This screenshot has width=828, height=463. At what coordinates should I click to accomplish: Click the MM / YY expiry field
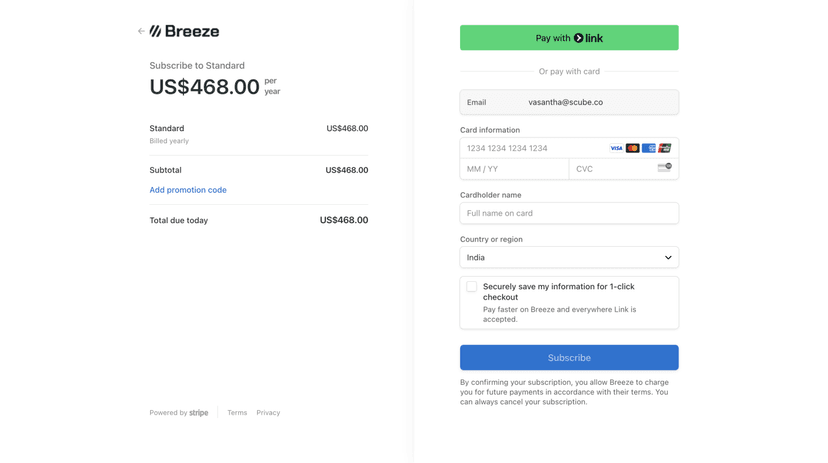tap(514, 169)
